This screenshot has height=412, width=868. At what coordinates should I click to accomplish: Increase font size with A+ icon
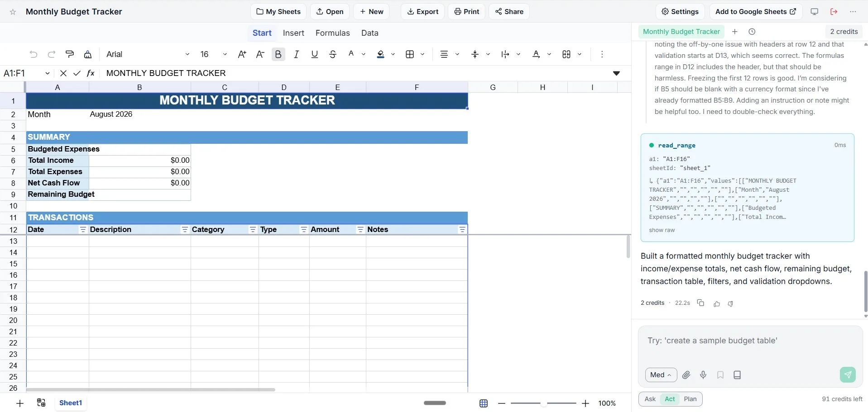(242, 54)
